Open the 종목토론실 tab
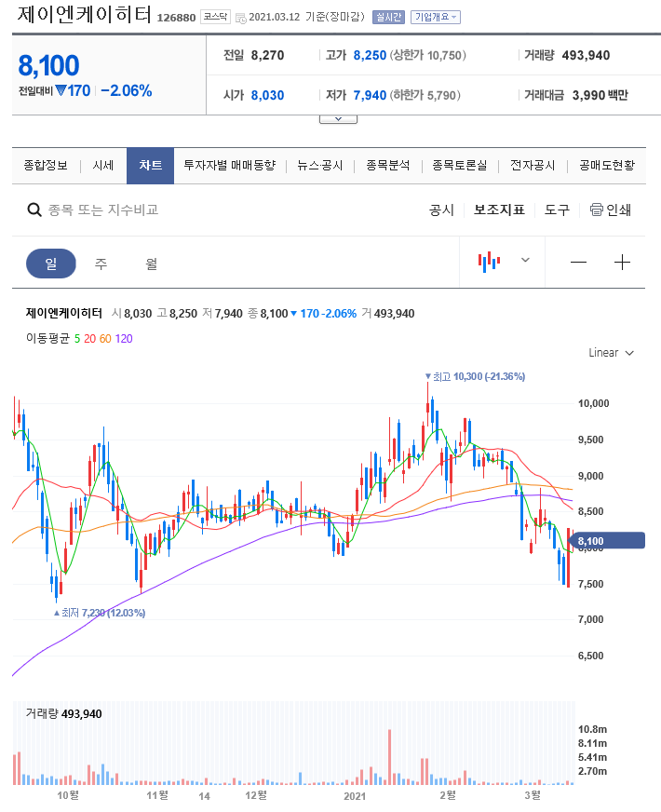 click(x=460, y=165)
